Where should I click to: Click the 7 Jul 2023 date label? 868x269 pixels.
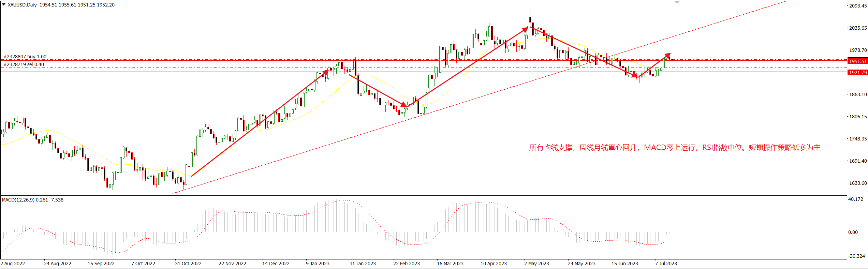[x=666, y=264]
